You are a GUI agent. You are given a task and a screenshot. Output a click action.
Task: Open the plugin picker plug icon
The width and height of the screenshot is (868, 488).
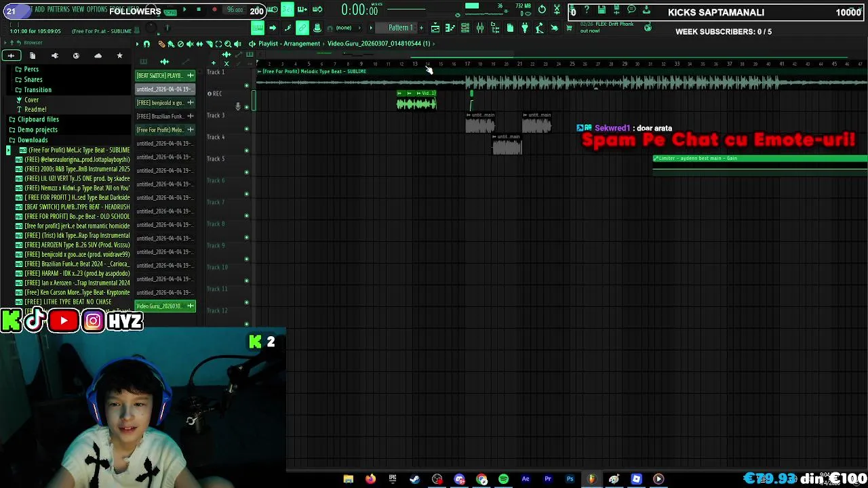524,28
